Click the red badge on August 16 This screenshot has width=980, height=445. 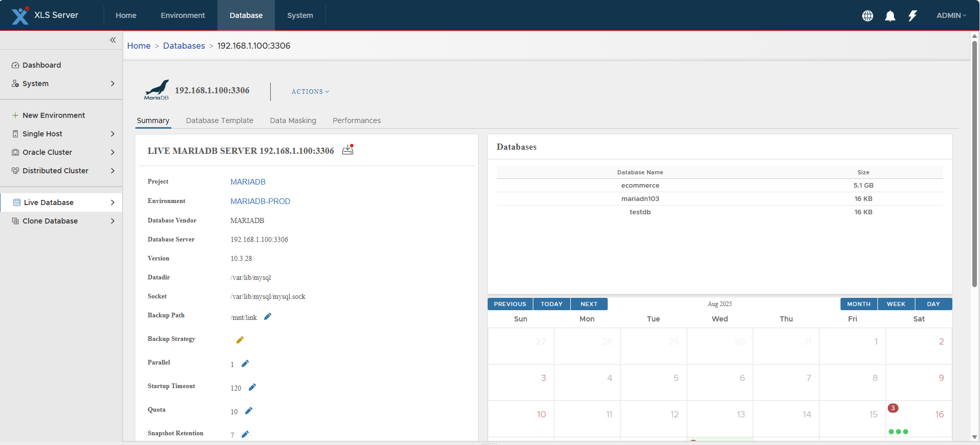[893, 408]
